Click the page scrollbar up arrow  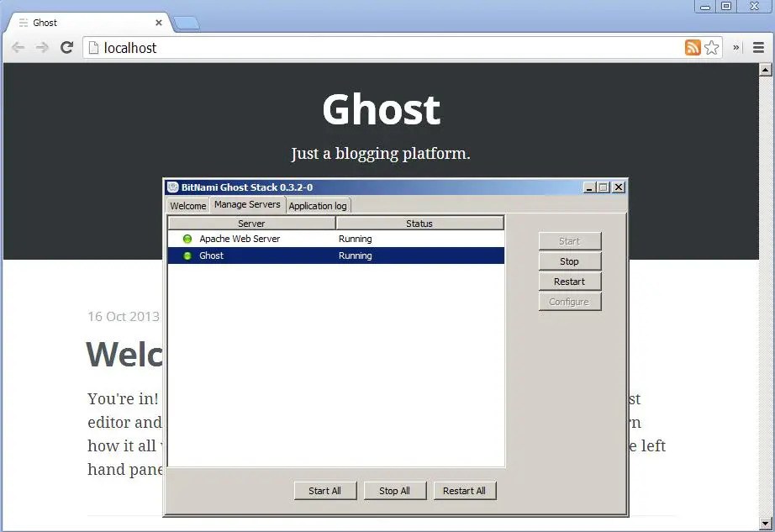point(766,70)
